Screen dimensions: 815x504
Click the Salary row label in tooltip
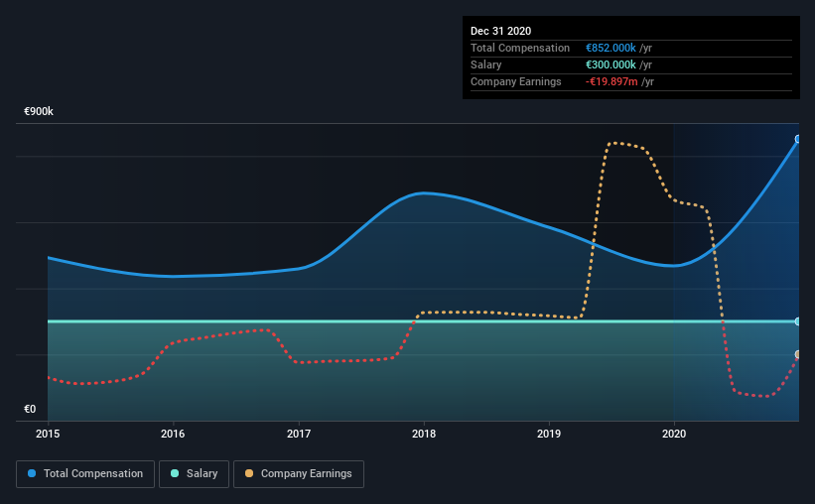(486, 64)
